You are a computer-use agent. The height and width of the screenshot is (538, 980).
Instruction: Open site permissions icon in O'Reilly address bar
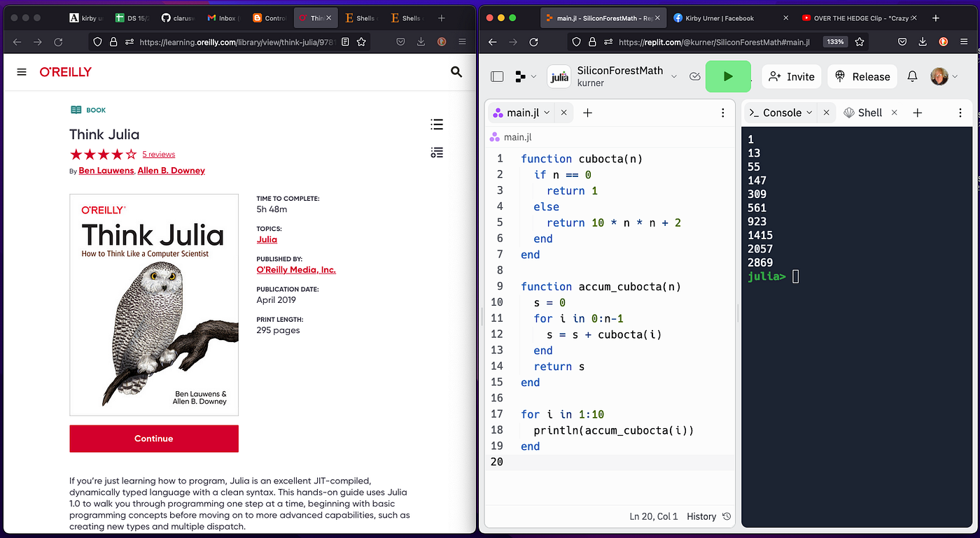(x=129, y=42)
